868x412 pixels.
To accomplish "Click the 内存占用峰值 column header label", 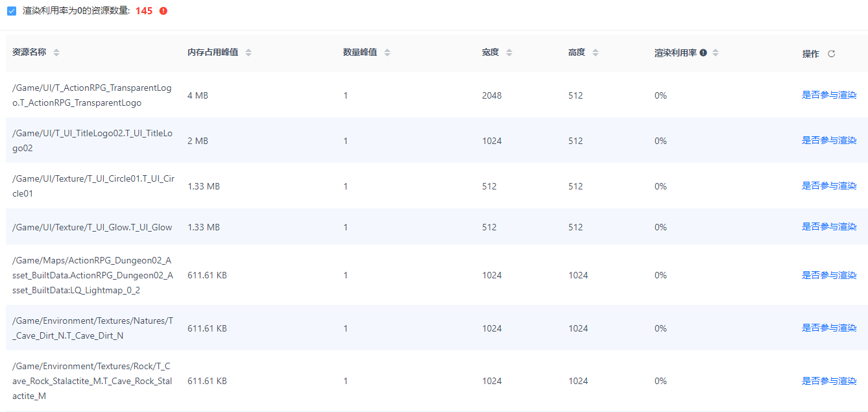I will pos(213,53).
